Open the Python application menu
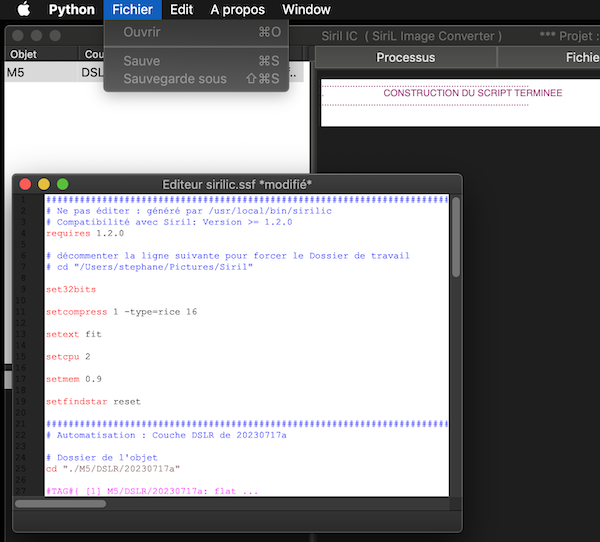The image size is (600, 542). point(72,9)
